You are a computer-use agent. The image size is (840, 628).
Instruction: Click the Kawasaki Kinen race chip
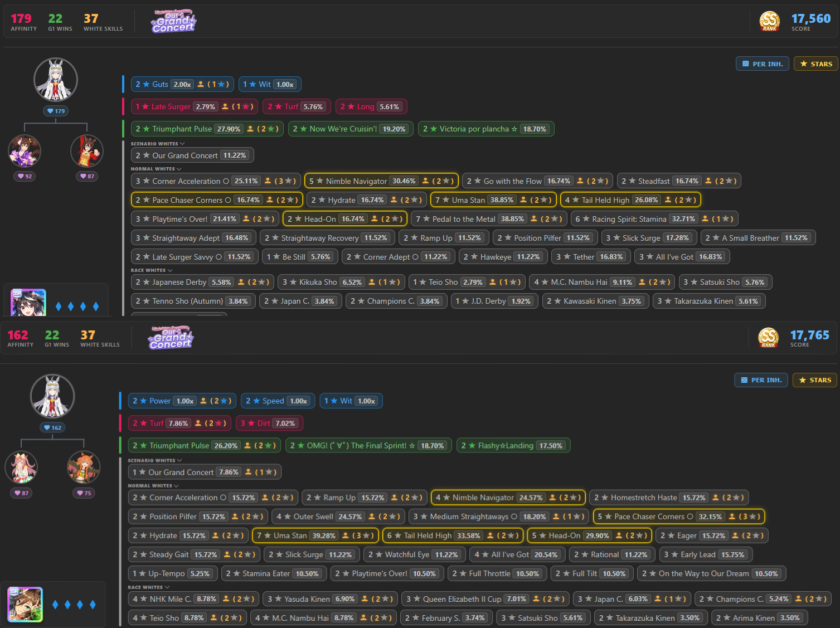595,301
